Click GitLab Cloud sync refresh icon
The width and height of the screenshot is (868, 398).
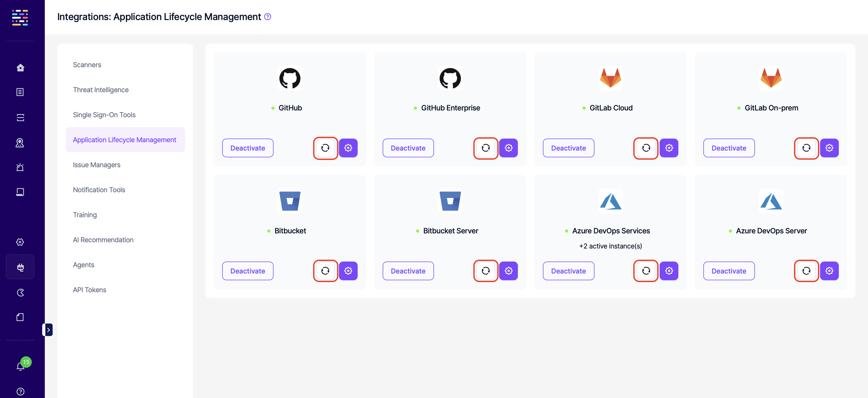click(x=646, y=148)
